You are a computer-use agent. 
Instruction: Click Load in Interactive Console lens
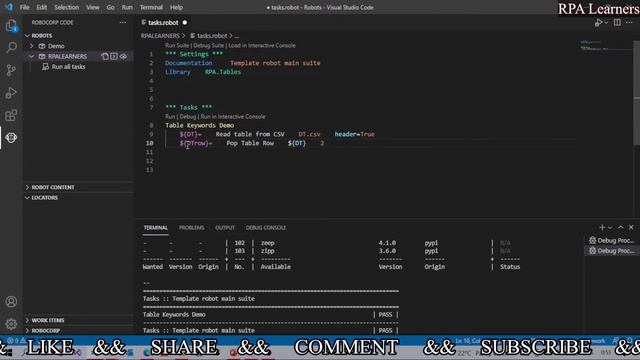[x=262, y=46]
